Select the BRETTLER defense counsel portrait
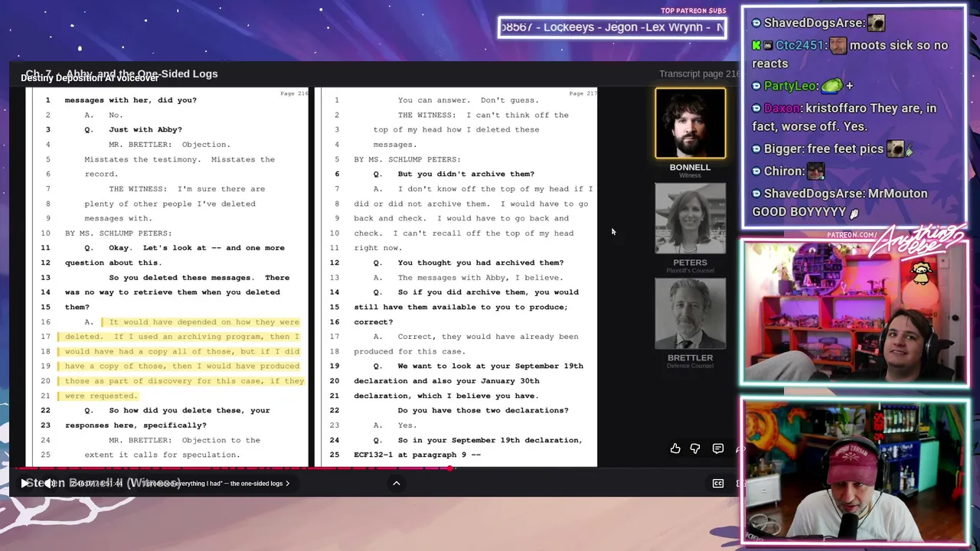The width and height of the screenshot is (980, 551). [x=691, y=314]
